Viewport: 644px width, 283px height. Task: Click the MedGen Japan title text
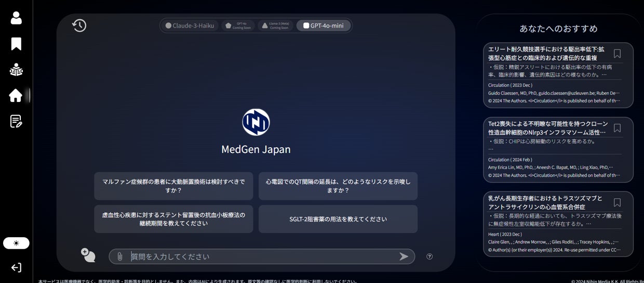tap(256, 149)
